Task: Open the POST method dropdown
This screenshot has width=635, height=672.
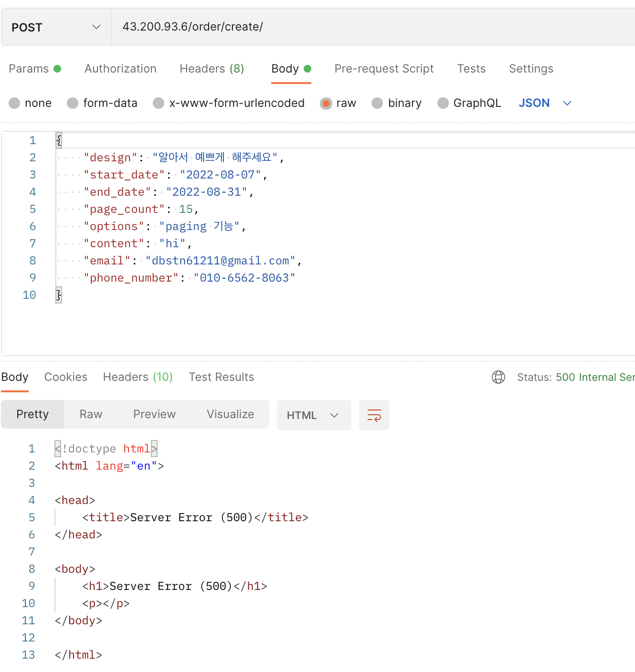Action: [56, 27]
